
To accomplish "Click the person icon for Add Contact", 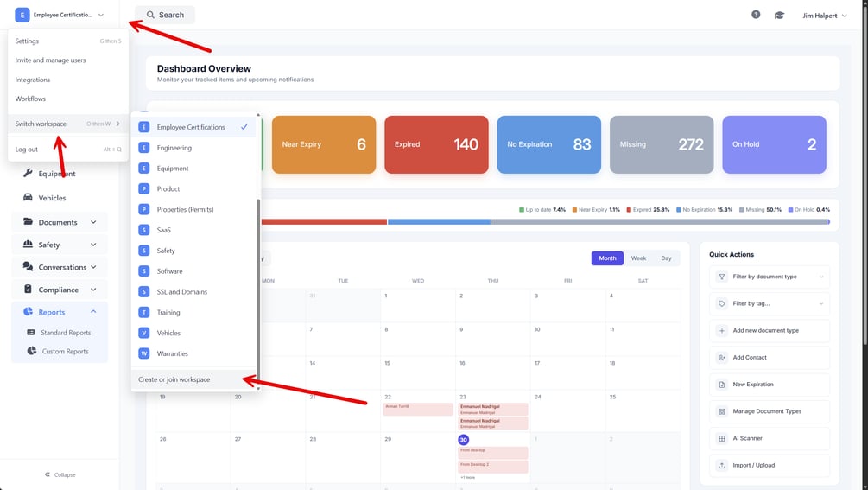I will point(722,358).
